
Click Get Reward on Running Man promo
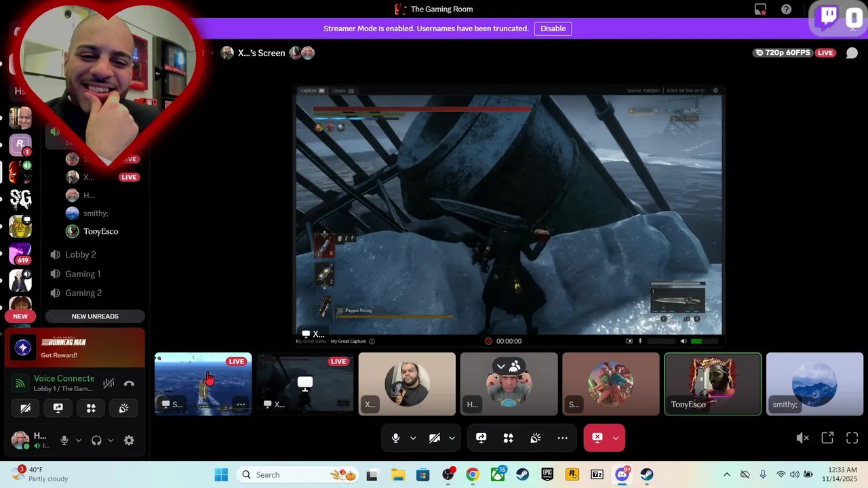(x=59, y=355)
